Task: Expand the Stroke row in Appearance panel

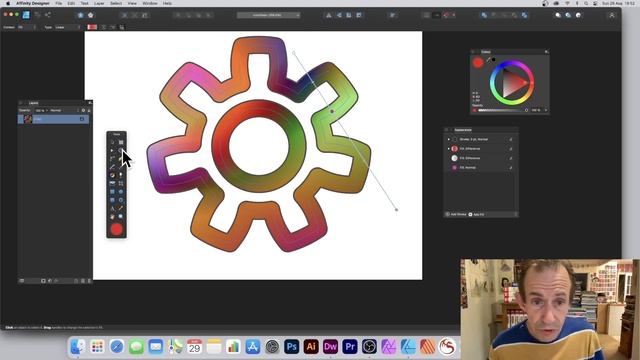Action: (x=449, y=140)
